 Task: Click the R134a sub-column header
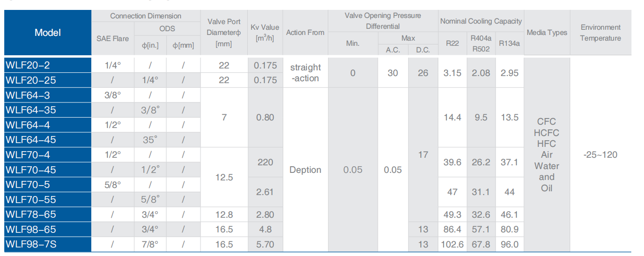[510, 43]
